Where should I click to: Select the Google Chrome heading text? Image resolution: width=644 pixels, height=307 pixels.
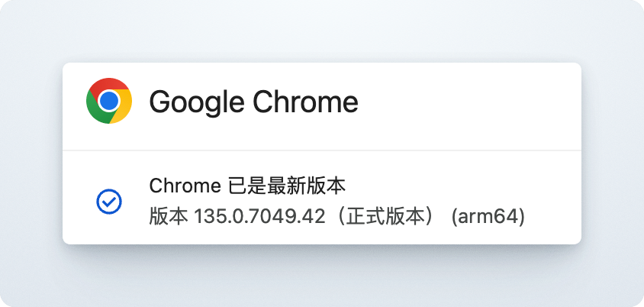click(x=253, y=102)
